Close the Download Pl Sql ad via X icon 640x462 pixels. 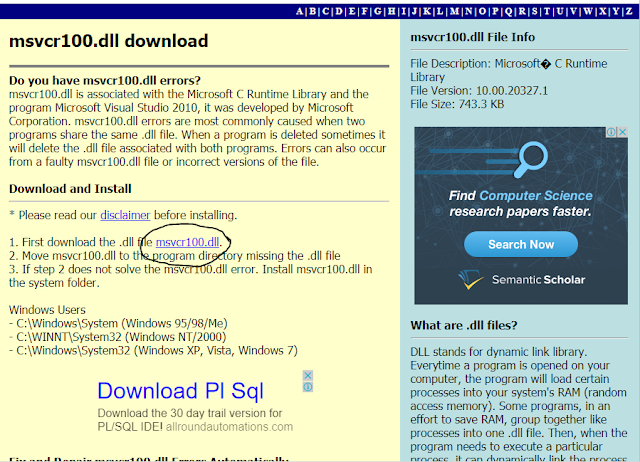point(308,375)
